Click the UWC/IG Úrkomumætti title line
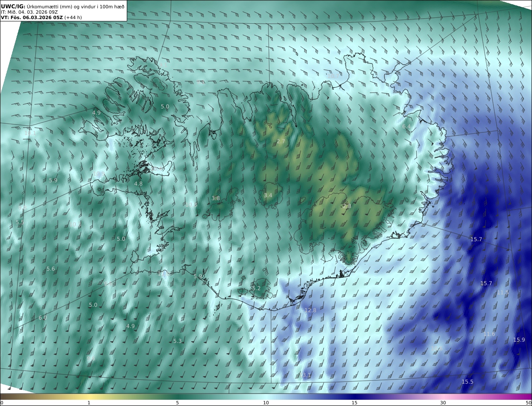Viewport: 532px width, 406px height. point(63,6)
